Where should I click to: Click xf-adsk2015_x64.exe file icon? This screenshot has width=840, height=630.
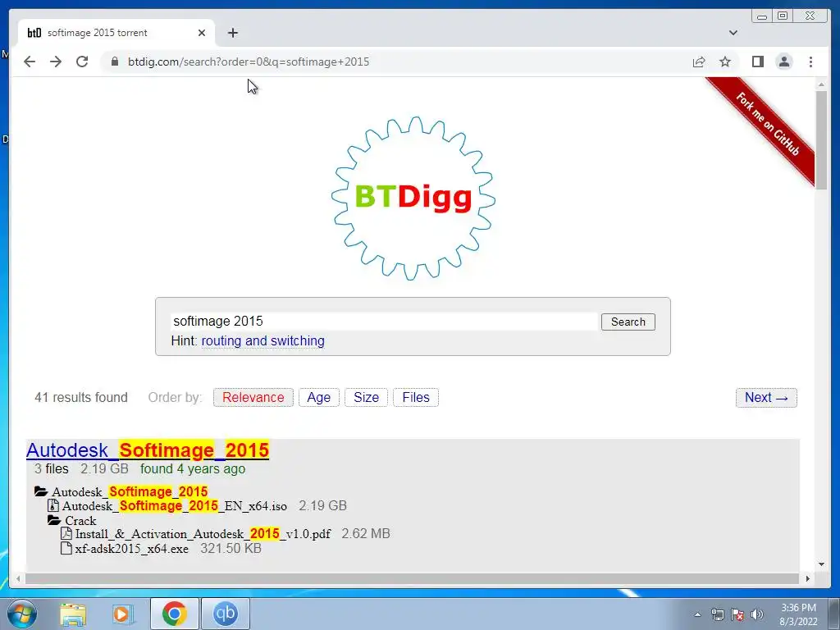click(x=66, y=549)
